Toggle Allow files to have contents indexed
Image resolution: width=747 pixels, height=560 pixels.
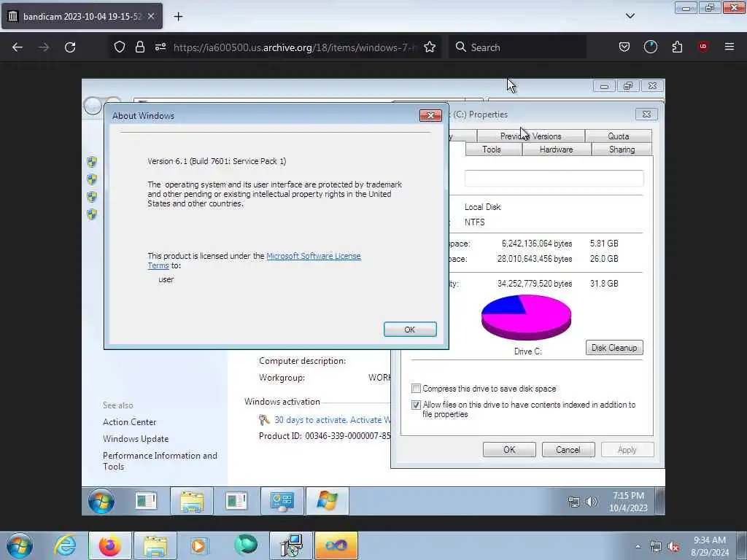416,405
